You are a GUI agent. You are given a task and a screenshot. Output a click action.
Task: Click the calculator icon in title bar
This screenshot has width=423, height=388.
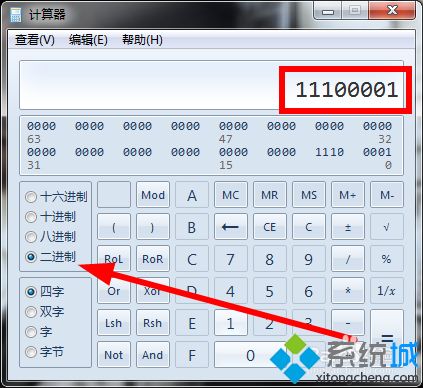click(x=15, y=14)
